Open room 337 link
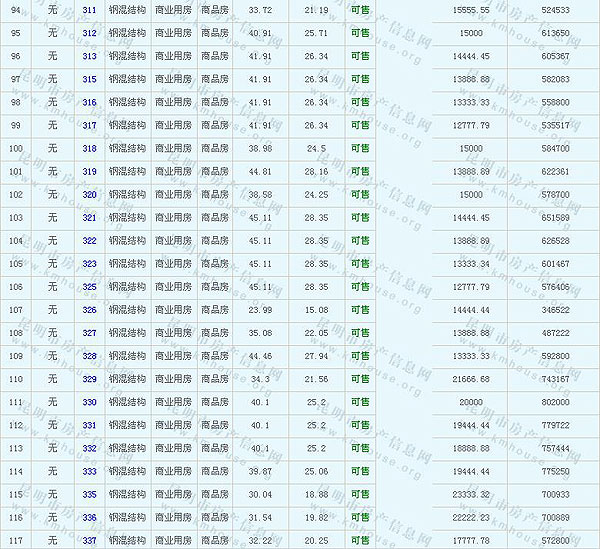Viewport: 600px width, 549px height. click(90, 540)
